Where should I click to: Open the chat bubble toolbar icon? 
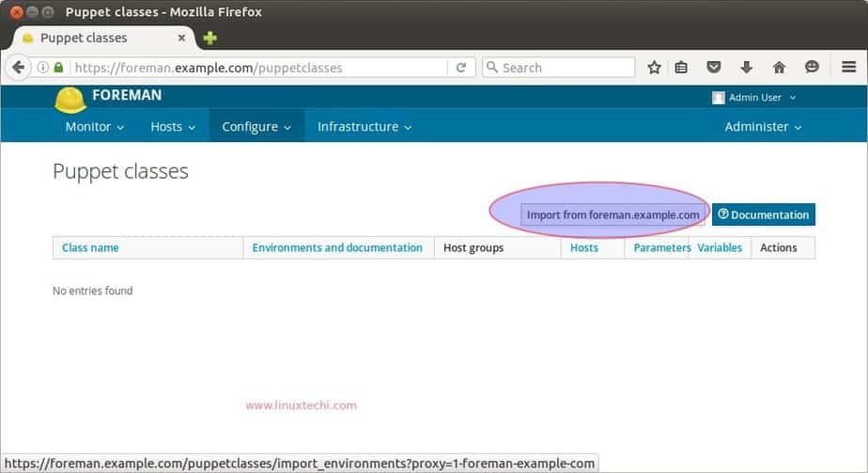(812, 67)
